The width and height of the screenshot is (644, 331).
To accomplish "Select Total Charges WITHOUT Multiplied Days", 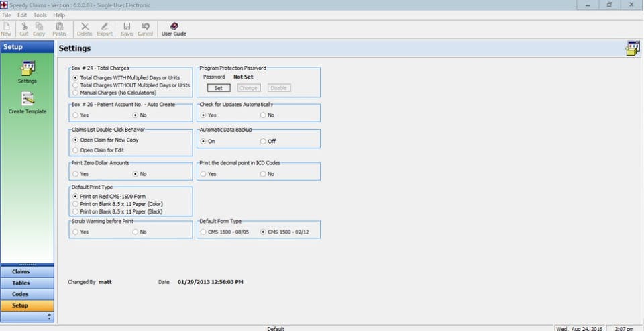I will tap(75, 85).
